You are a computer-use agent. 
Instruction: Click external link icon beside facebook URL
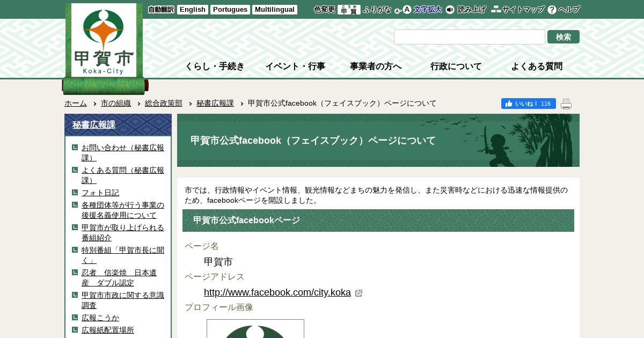coord(359,293)
